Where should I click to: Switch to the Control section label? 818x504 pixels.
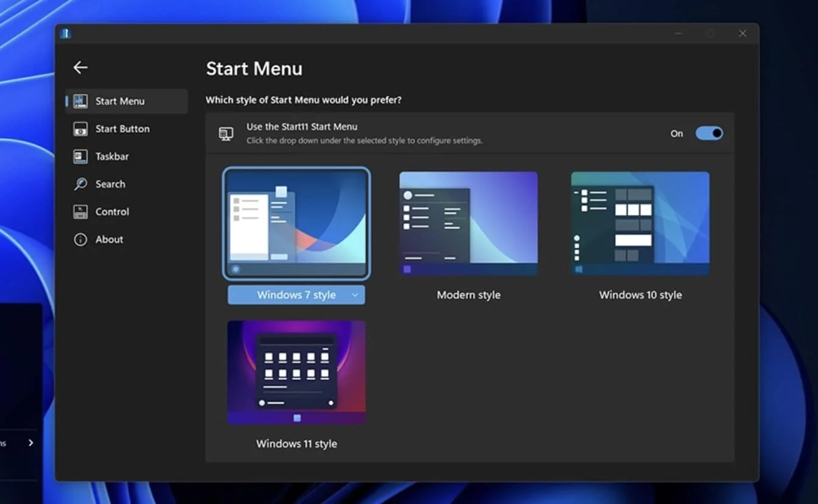pos(112,212)
